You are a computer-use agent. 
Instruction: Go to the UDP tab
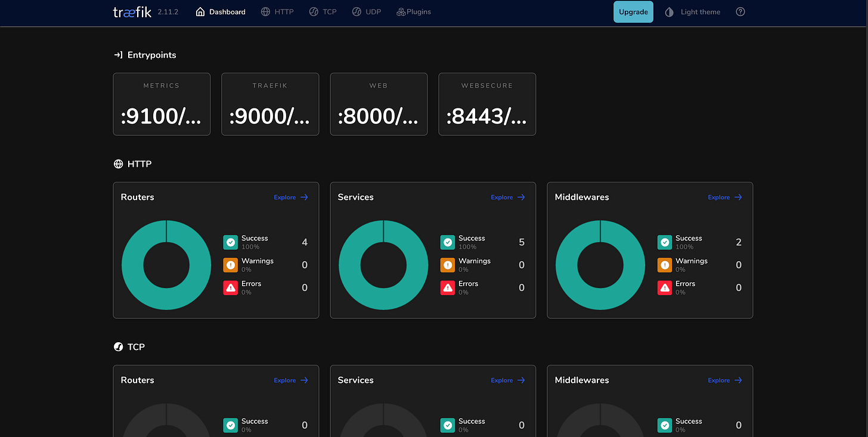[x=366, y=12]
